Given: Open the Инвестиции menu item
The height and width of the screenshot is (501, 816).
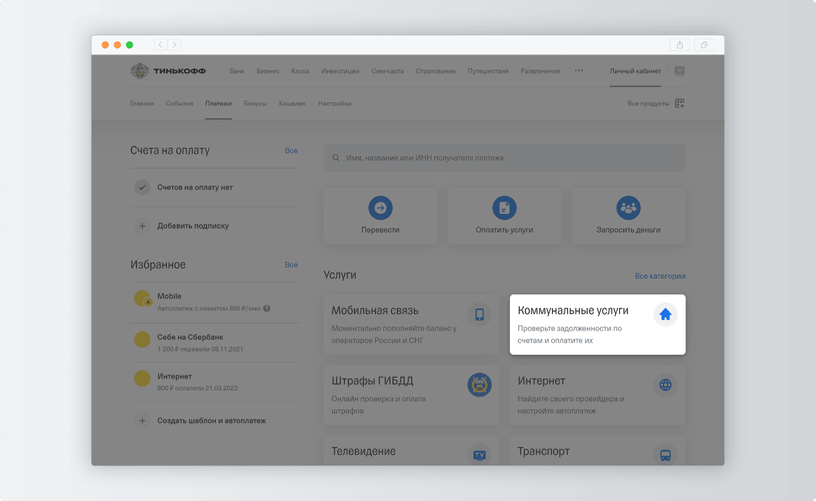Looking at the screenshot, I should 340,71.
